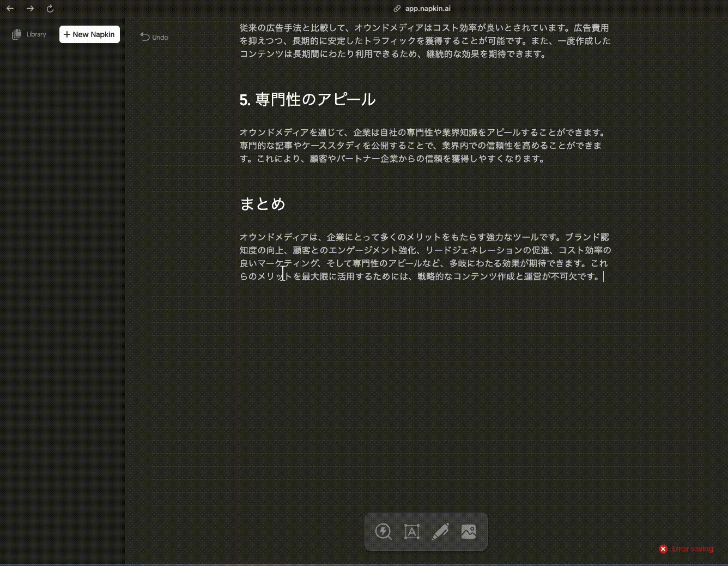Click the paragraph starting "従来の広告手法と比較して"
The image size is (728, 566).
pos(425,41)
